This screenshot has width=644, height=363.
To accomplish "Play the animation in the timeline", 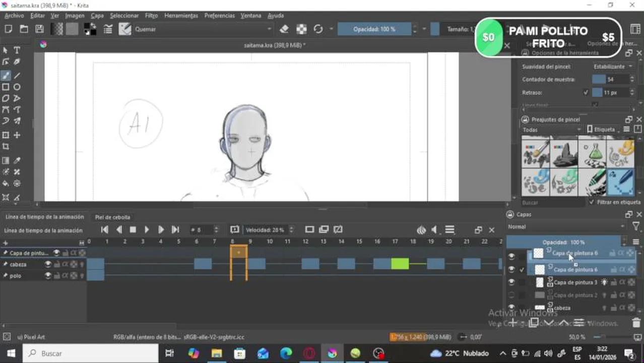I will point(147,230).
